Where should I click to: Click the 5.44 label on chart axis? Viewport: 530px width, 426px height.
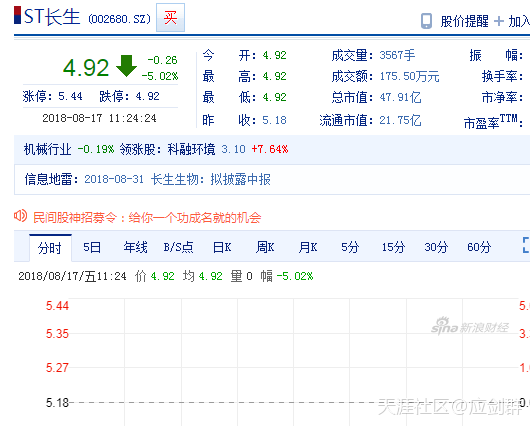57,306
